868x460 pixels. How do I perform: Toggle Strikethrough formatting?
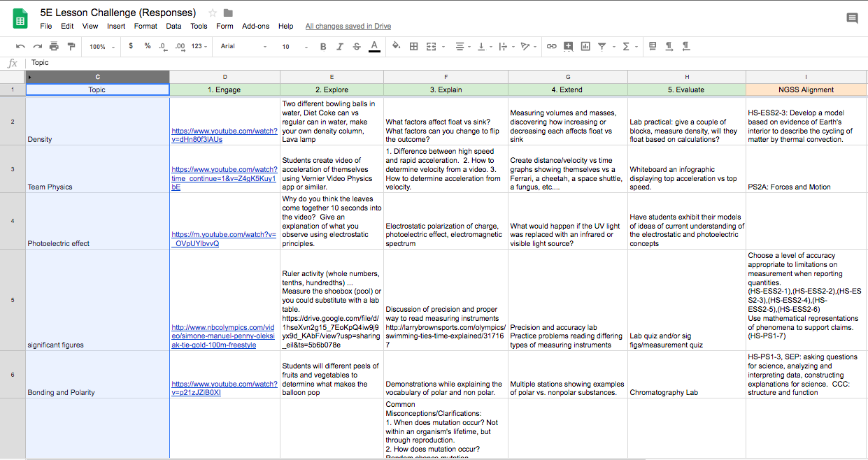(x=357, y=47)
